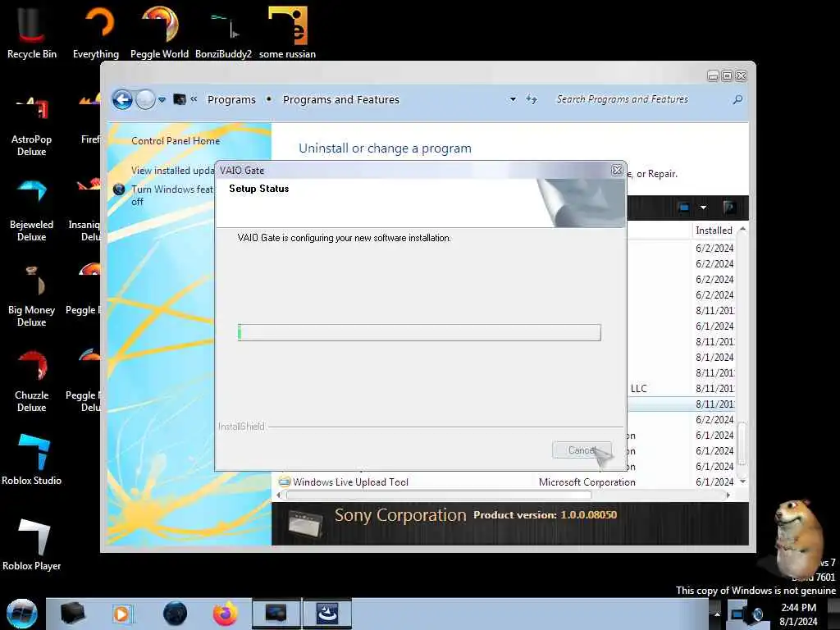Click Turn Windows features on or off
840x630 pixels.
coord(172,195)
